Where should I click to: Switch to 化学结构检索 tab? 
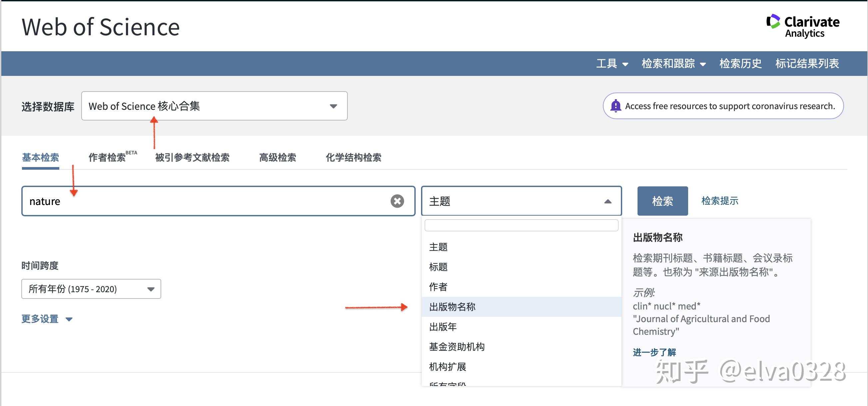coord(353,157)
